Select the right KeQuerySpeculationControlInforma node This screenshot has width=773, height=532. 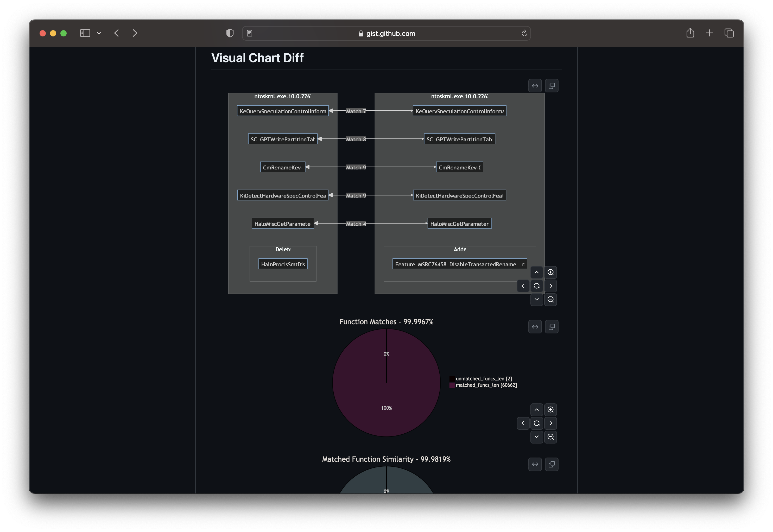pos(459,111)
